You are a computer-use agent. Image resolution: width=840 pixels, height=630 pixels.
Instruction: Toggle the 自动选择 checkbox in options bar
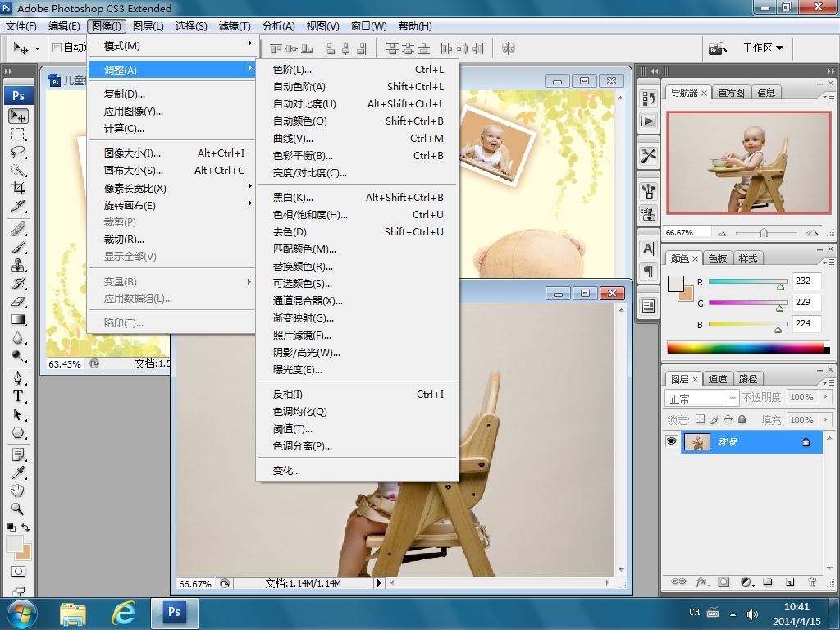click(x=57, y=48)
